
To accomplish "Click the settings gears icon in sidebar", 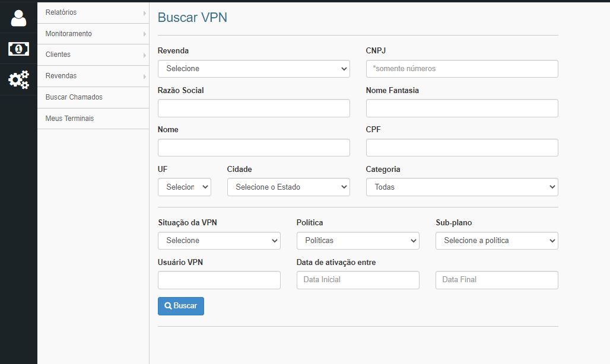I will click(x=18, y=79).
